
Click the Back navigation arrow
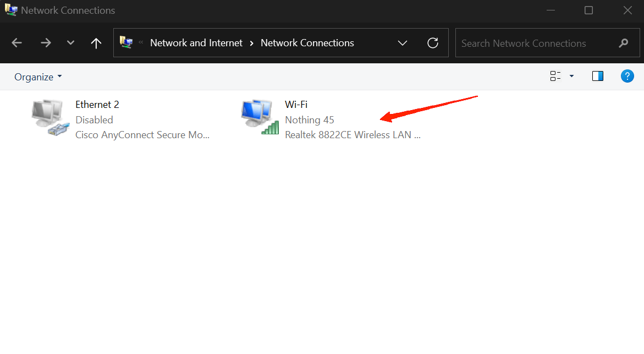tap(17, 43)
